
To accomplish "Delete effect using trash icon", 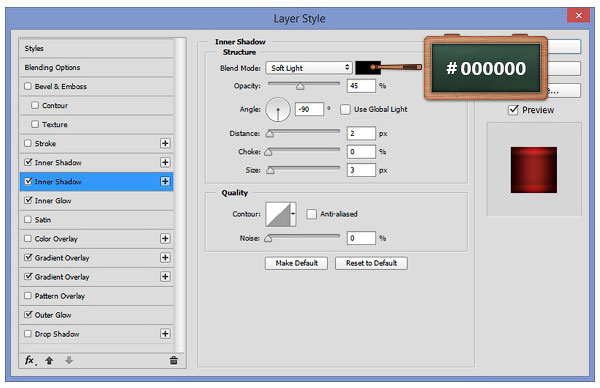I will tap(173, 360).
